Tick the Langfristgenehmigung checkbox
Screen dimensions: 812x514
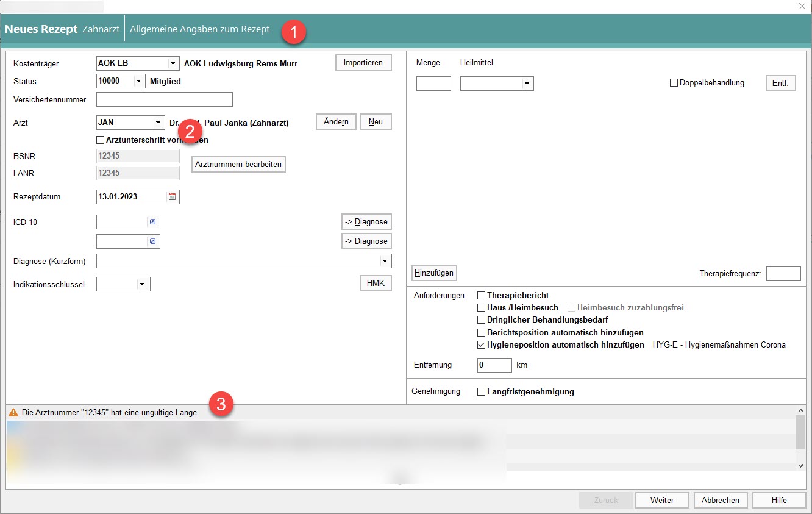(x=482, y=392)
